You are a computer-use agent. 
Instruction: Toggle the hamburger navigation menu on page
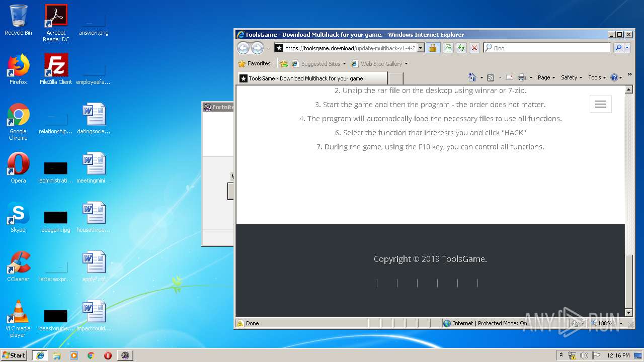tap(601, 104)
